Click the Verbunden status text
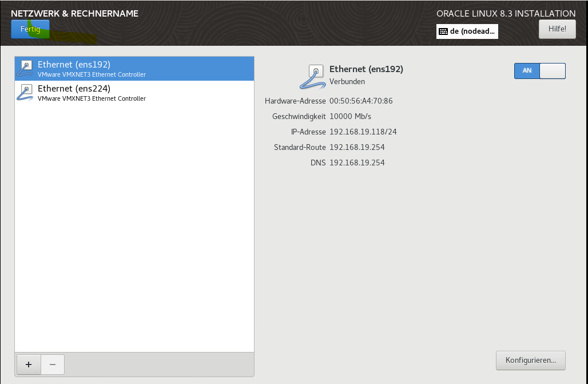This screenshot has height=384, width=588. click(347, 82)
